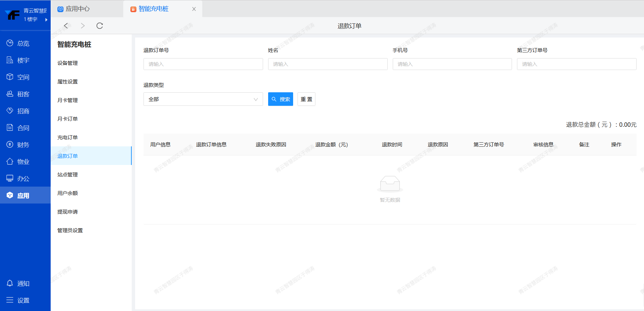Select 充电订单 in the side menu
Viewport: 644px width, 311px height.
[x=68, y=137]
